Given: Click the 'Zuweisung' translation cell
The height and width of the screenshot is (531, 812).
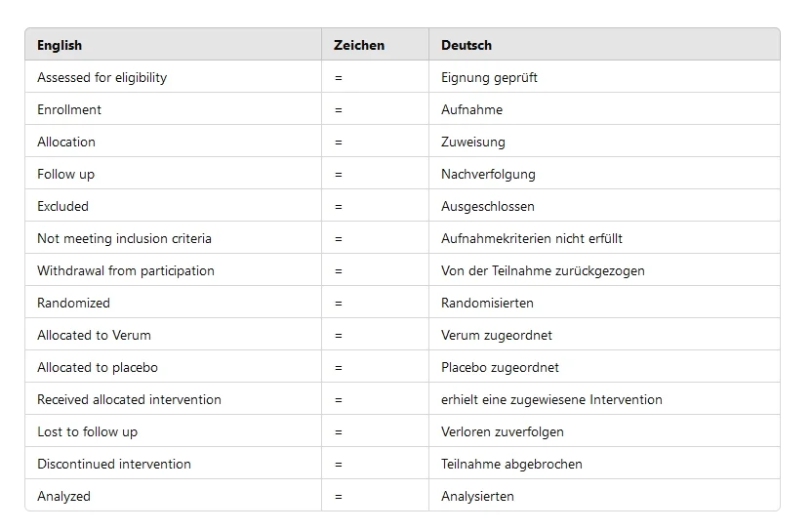Looking at the screenshot, I should pyautogui.click(x=473, y=142).
